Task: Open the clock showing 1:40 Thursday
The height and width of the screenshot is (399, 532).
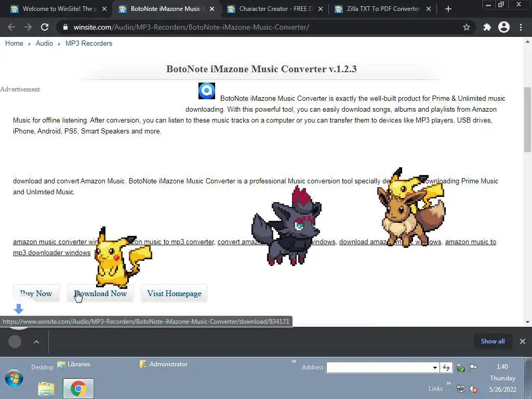Action: pyautogui.click(x=502, y=378)
